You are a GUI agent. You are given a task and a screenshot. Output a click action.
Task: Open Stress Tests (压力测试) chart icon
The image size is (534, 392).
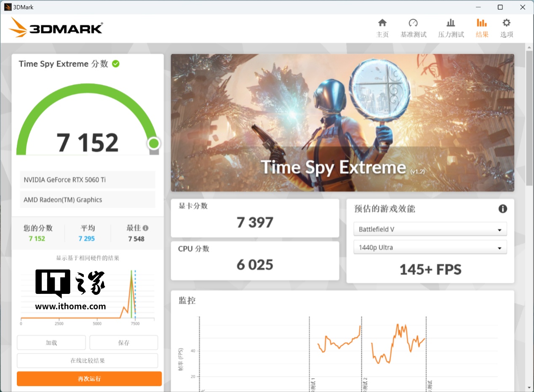point(451,24)
